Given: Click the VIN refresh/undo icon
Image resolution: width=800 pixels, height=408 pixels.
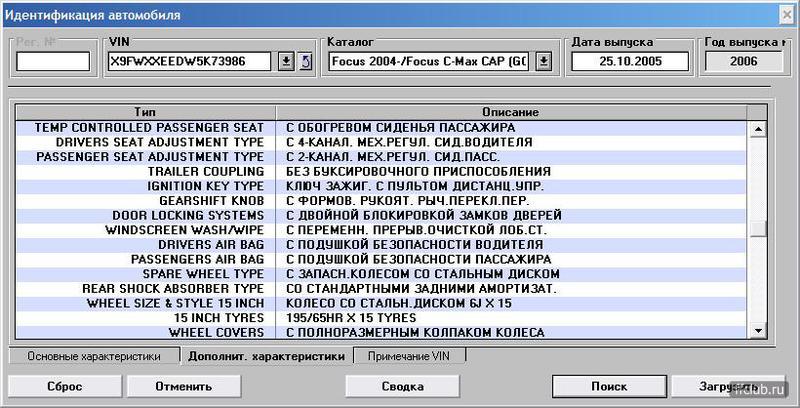Looking at the screenshot, I should click(x=305, y=62).
